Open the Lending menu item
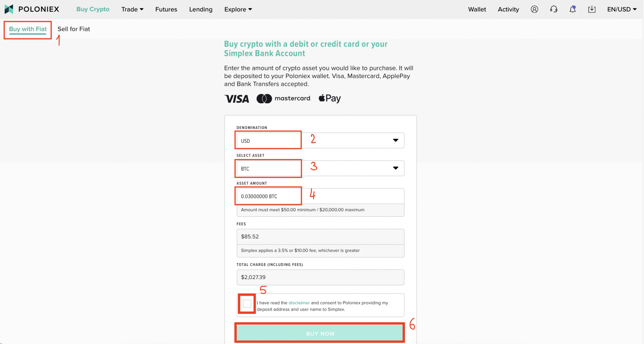Screen dimensions: 644x344 click(x=200, y=9)
